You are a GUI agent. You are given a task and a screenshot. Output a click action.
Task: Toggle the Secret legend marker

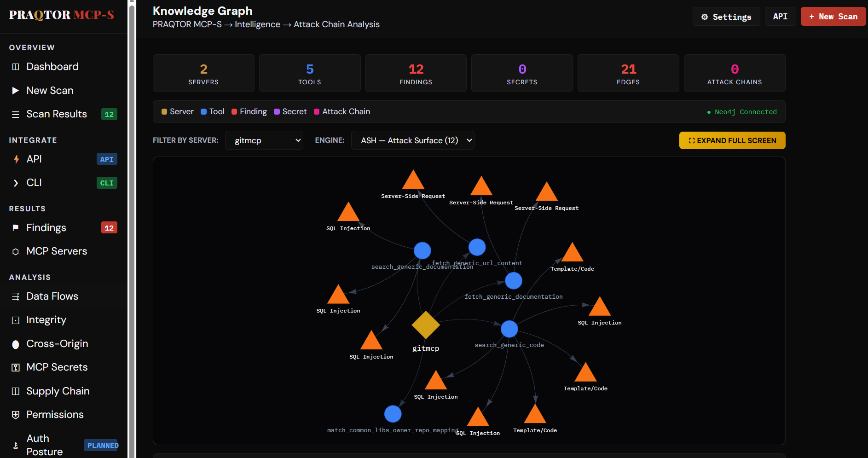click(x=277, y=111)
